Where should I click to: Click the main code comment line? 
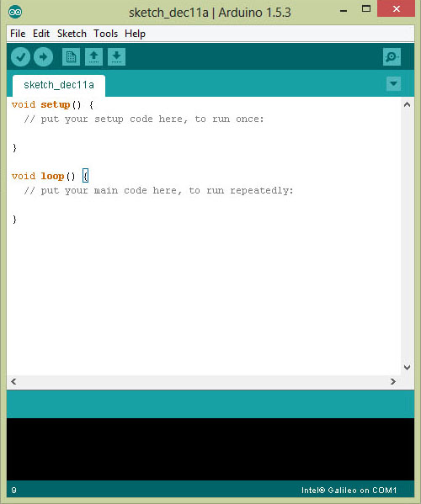159,191
